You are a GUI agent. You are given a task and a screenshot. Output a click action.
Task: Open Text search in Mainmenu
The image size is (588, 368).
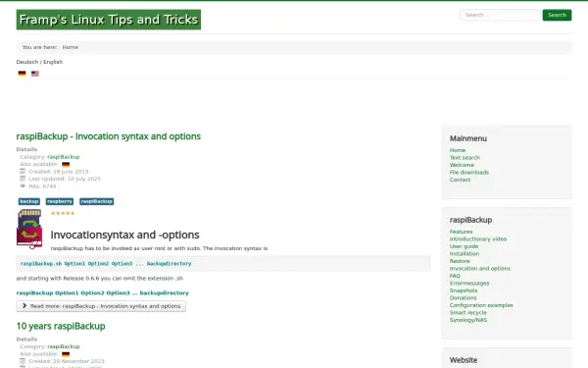coord(465,158)
